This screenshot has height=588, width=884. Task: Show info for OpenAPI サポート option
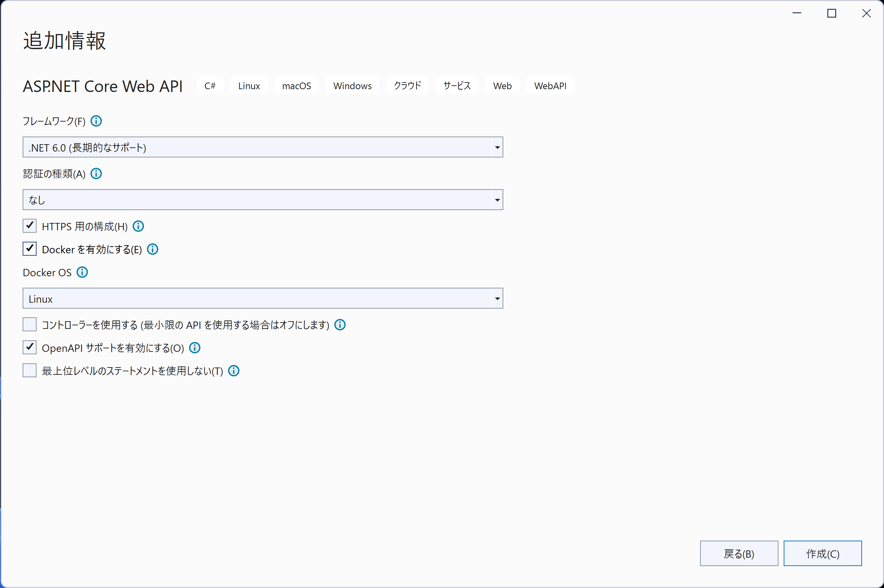pos(195,348)
